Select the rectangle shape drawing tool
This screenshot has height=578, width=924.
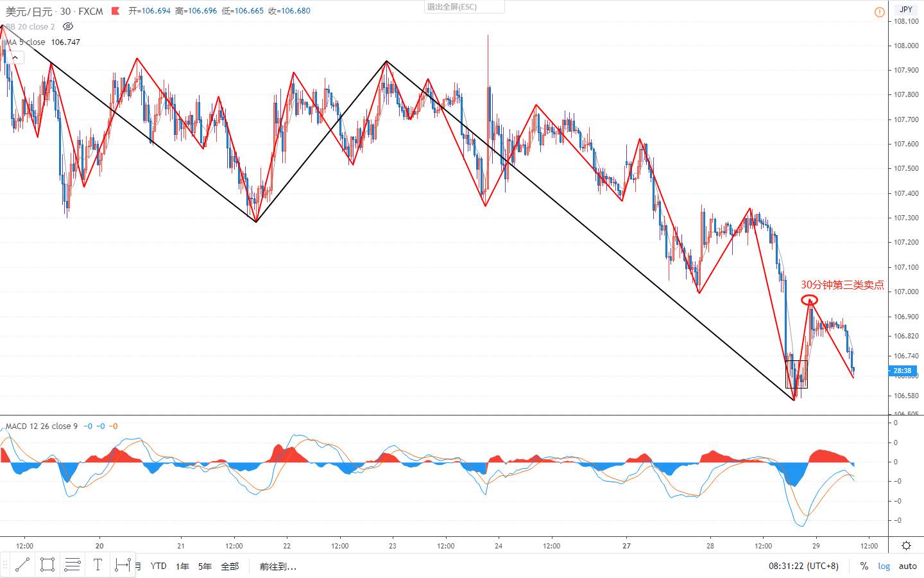(47, 565)
